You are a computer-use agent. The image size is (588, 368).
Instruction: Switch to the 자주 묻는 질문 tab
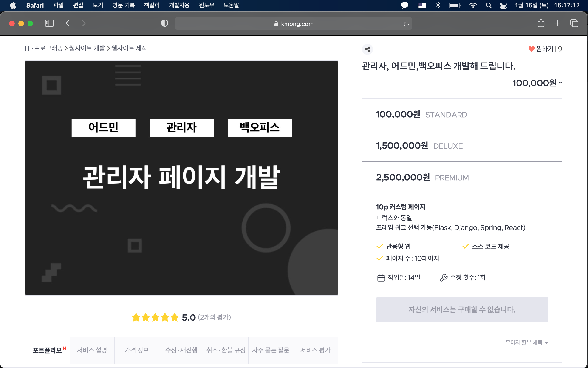point(271,350)
